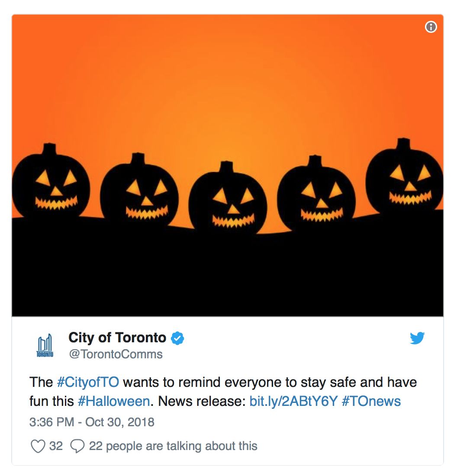This screenshot has height=476, width=457.
Task: Click the like count 32
Action: pos(56,446)
